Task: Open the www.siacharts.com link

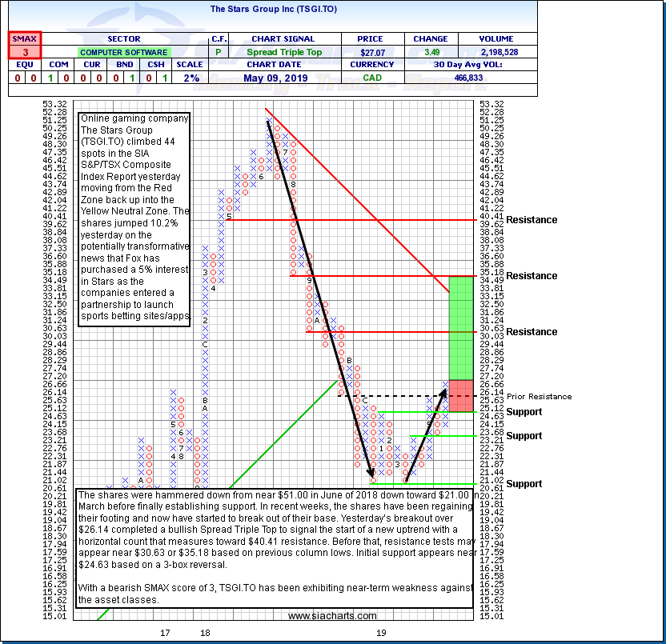Action: pos(331,616)
